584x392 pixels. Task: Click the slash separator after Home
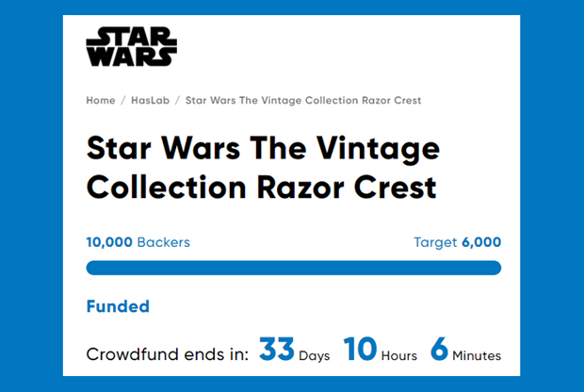tap(123, 100)
